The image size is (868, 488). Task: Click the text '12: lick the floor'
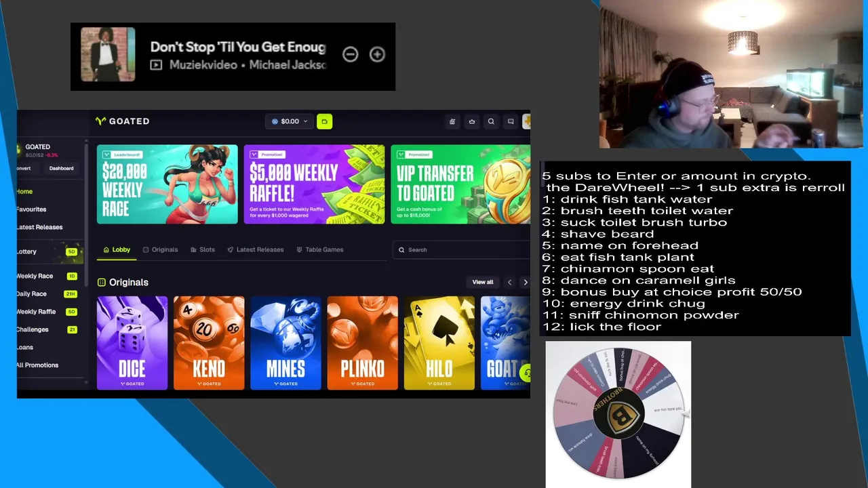pyautogui.click(x=601, y=327)
